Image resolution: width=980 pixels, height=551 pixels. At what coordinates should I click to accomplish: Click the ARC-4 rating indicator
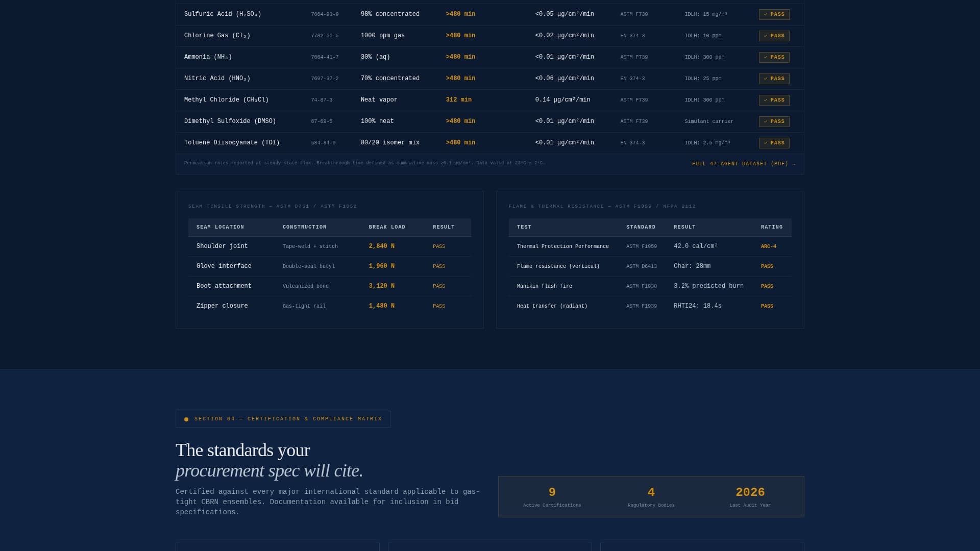[x=769, y=246]
